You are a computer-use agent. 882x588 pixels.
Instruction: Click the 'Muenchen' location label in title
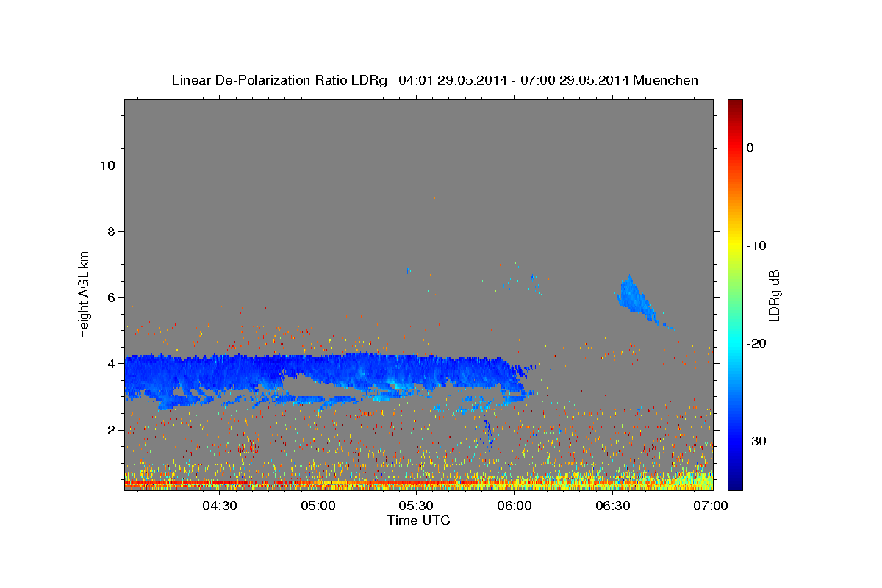pos(666,80)
